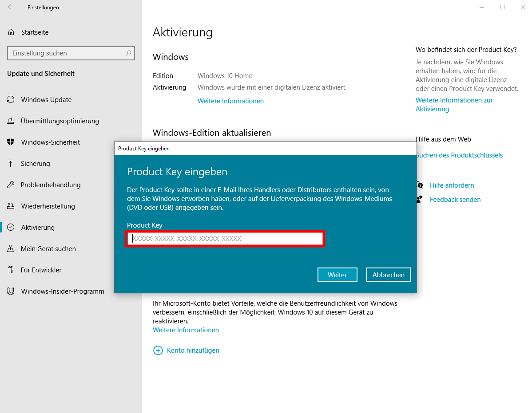This screenshot has width=532, height=413.
Task: Click the Weiter button in dialog
Action: (337, 275)
